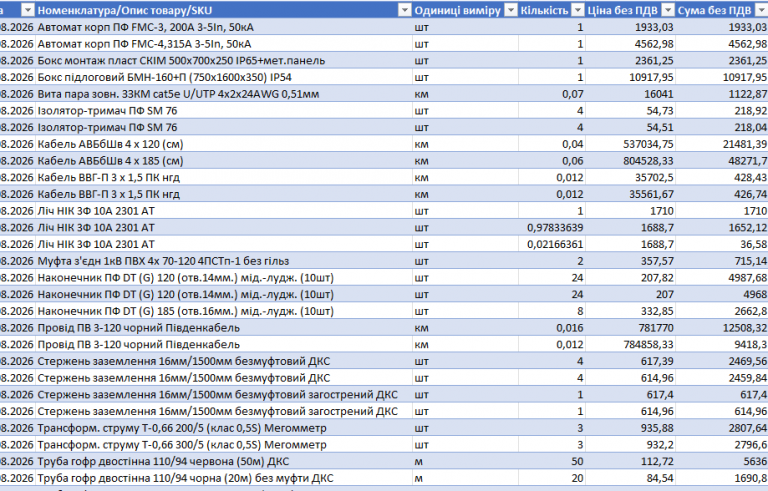Click price cell 35561,67
This screenshot has height=491, width=768.
point(630,194)
